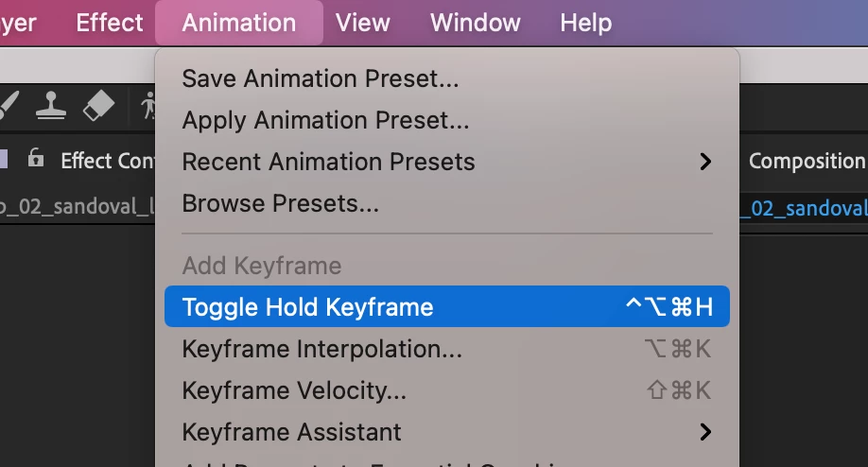Open the Effect menu
Screen dimensions: 868x467
tap(110, 23)
